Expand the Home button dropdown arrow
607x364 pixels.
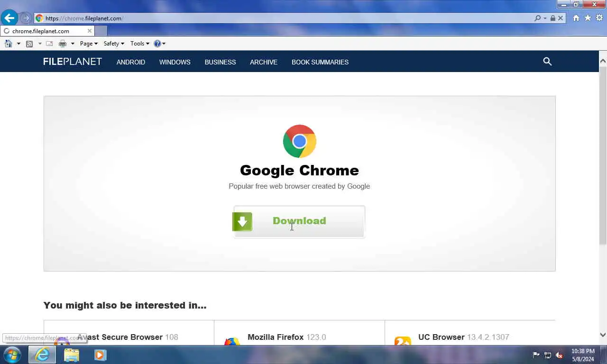[18, 44]
